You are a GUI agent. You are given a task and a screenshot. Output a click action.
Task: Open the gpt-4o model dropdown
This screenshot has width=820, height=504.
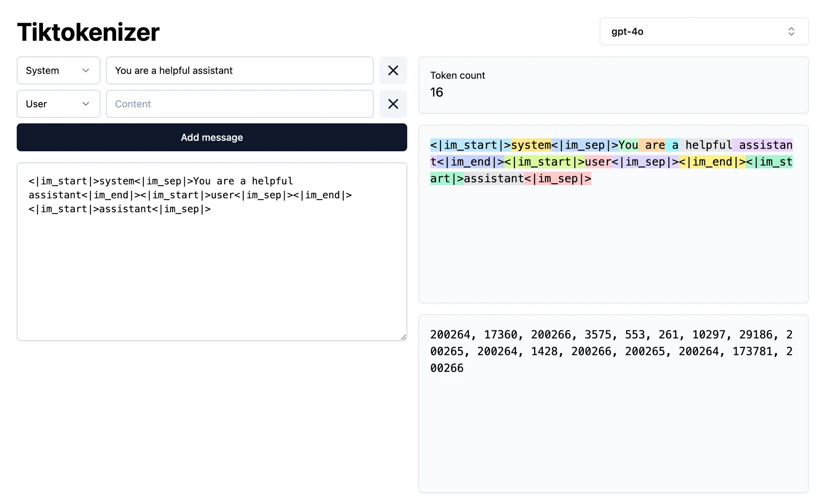coord(703,32)
